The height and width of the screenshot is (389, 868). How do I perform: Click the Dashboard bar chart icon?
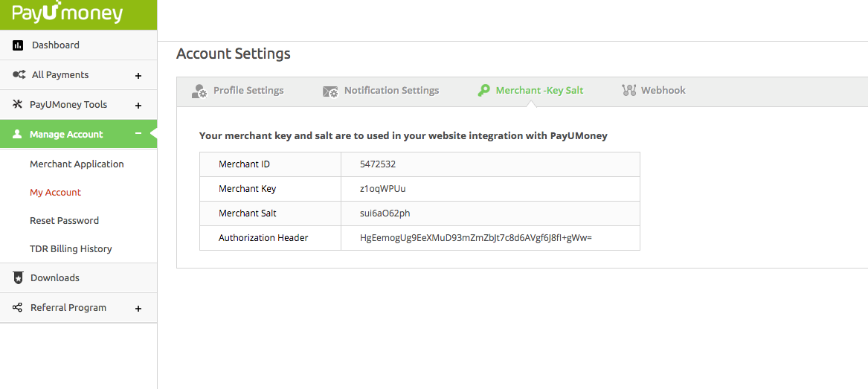(18, 45)
